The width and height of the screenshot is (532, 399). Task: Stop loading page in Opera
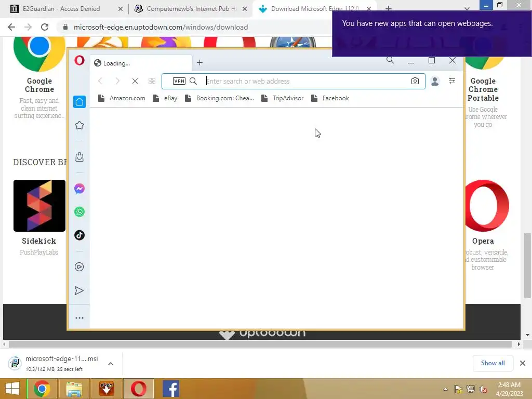(135, 81)
